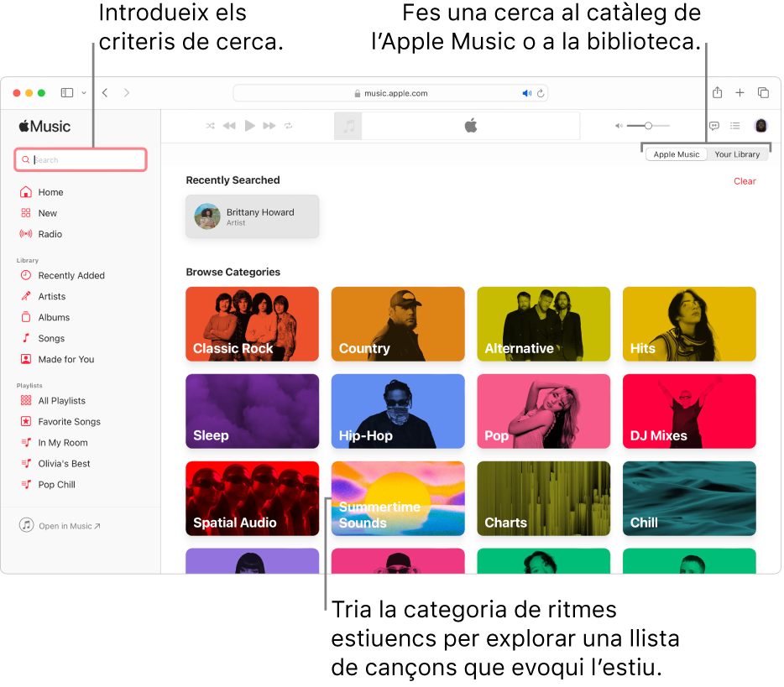
Task: Toggle repeat mode
Action: (x=289, y=126)
